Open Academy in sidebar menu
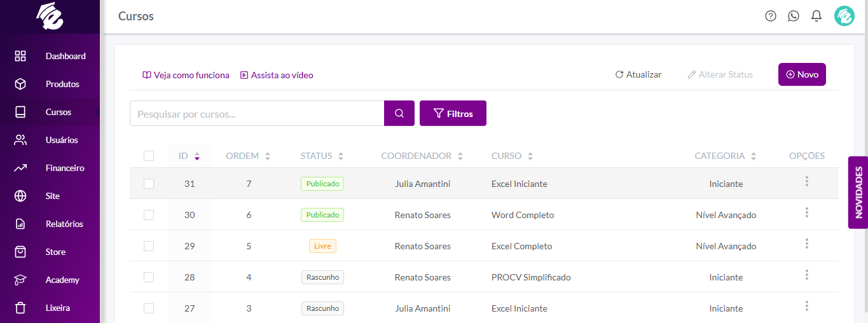 [x=62, y=280]
